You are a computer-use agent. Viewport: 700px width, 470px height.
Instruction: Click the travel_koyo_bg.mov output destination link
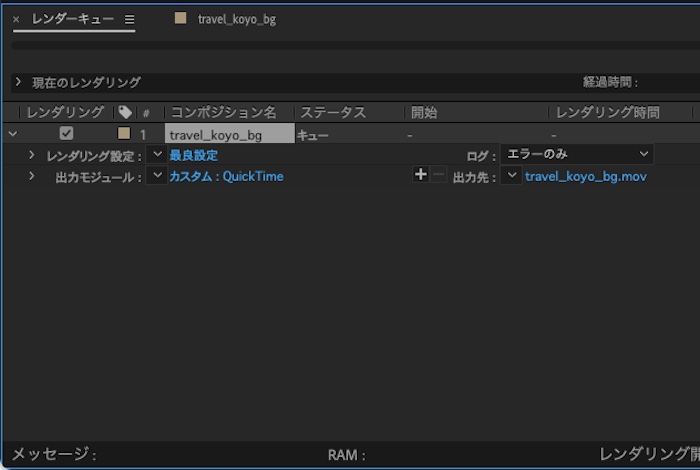pos(585,176)
